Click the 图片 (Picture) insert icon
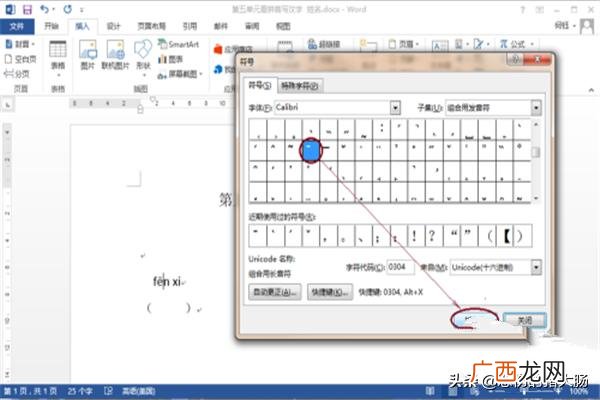The width and height of the screenshot is (600, 400). point(88,55)
